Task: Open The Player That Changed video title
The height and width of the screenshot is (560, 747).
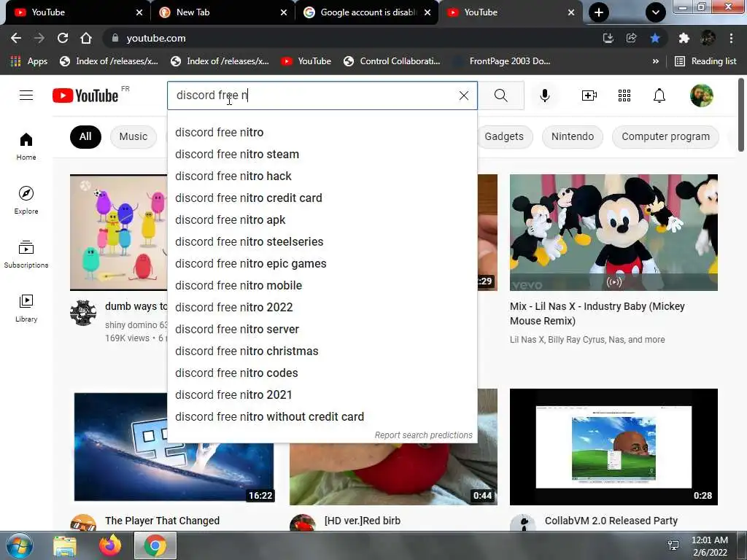Action: pos(163,521)
